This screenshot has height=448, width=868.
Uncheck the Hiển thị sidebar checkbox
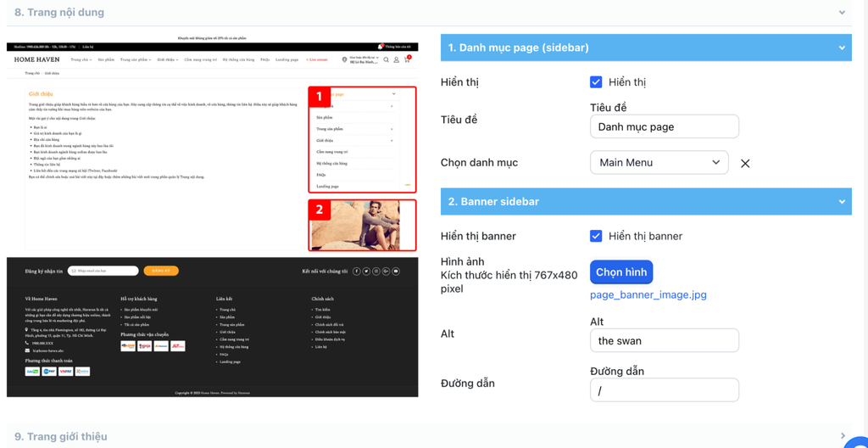(x=596, y=82)
